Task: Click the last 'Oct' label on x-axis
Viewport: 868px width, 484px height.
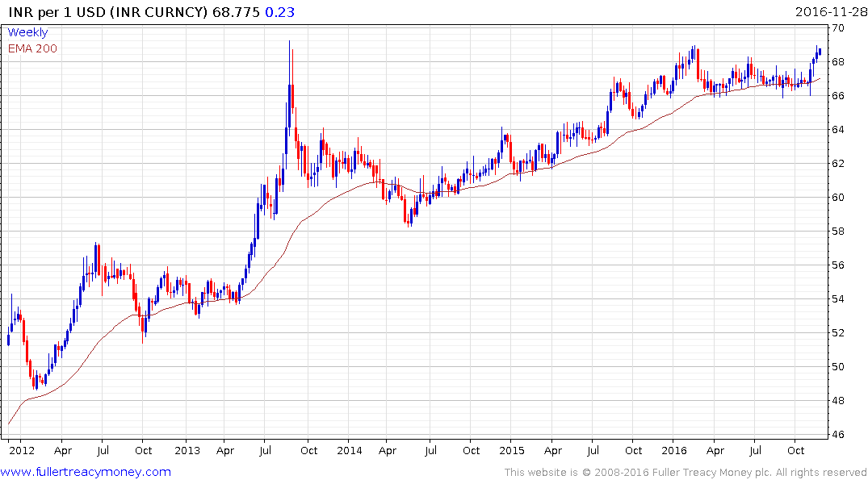Action: (x=795, y=451)
